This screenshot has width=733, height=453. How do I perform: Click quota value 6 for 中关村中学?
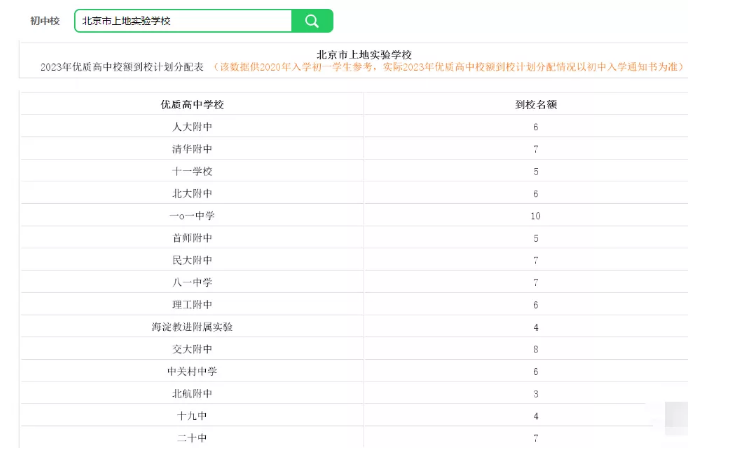(x=536, y=372)
